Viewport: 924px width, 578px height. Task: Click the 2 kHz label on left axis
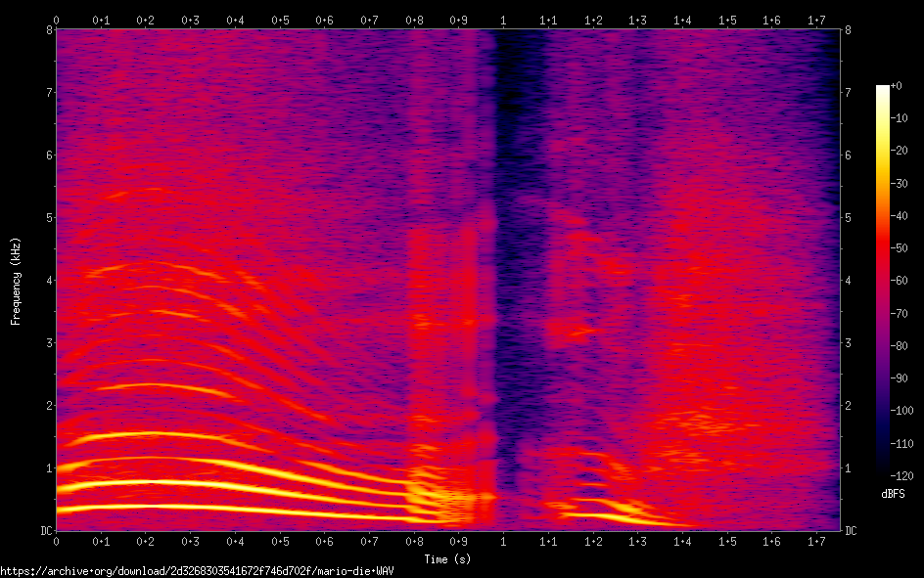coord(47,406)
